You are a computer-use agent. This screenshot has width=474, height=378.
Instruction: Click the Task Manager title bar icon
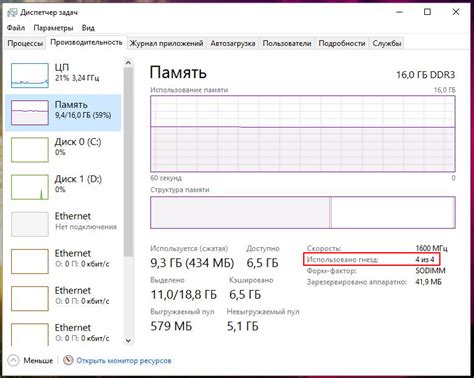coord(12,12)
